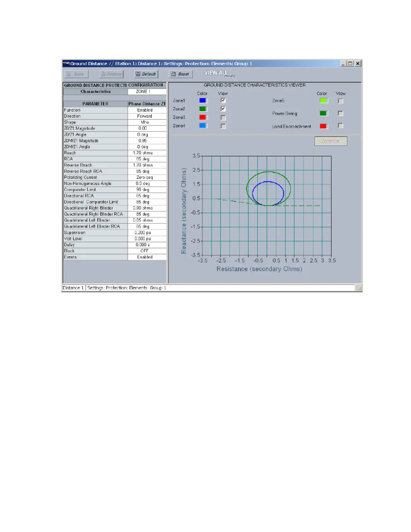Enable the Zone4 view checkbox
This screenshot has height=532, width=411.
223,126
